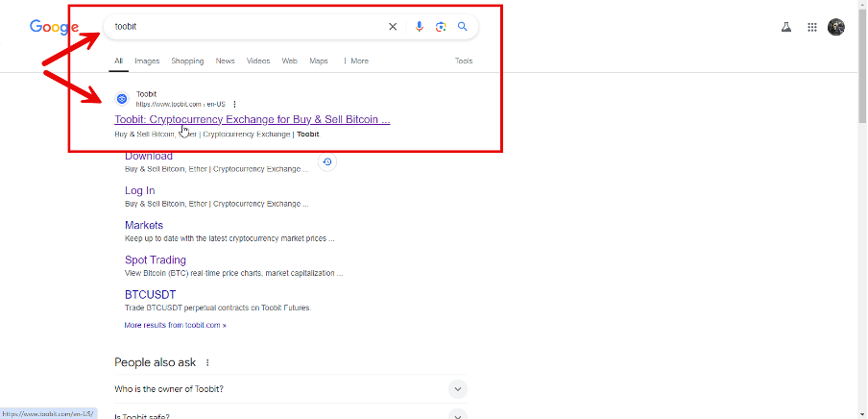Click the Google logo

(54, 27)
